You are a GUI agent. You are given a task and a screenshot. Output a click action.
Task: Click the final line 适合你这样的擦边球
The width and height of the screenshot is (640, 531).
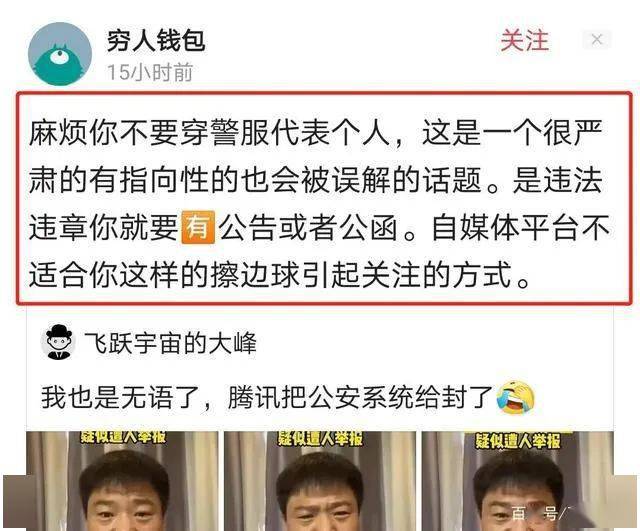coord(279,274)
